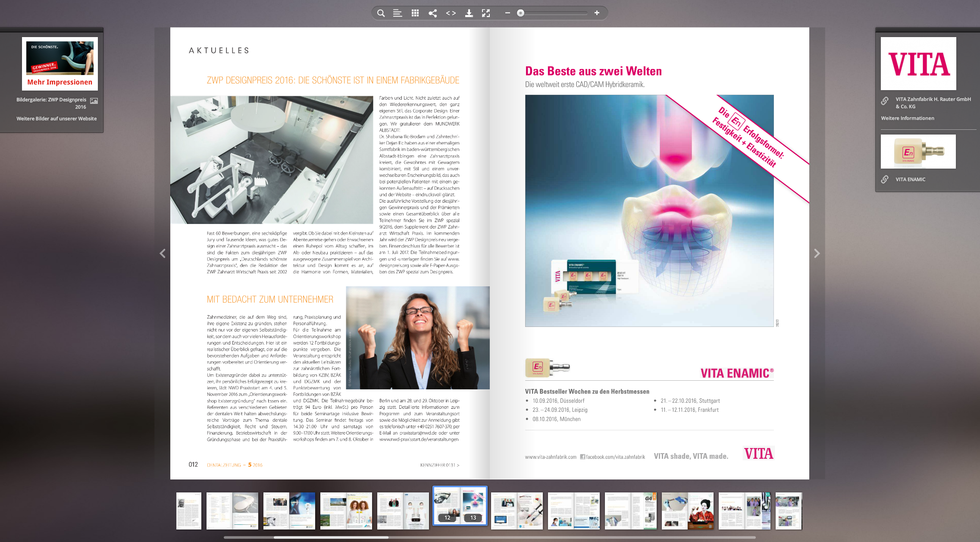Click the zoom slider handle

click(x=521, y=13)
